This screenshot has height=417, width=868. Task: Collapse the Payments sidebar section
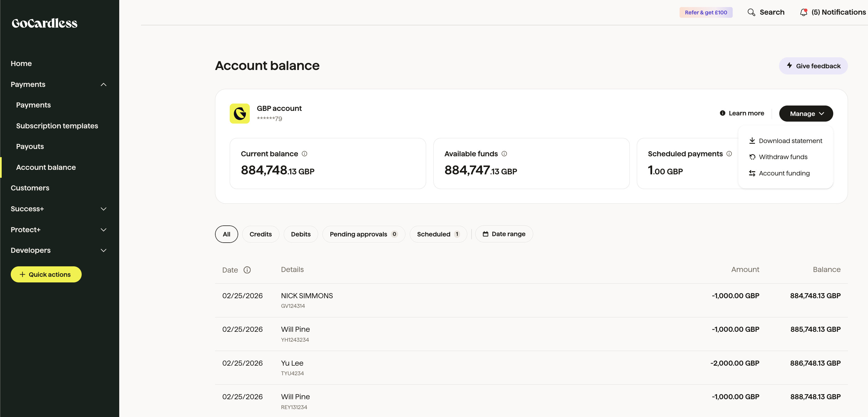click(103, 84)
